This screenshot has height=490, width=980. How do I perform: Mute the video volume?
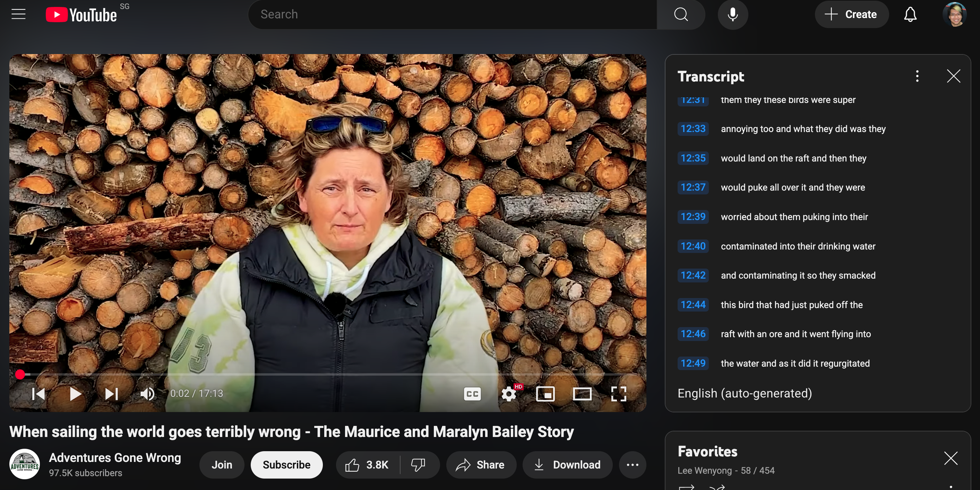point(147,394)
